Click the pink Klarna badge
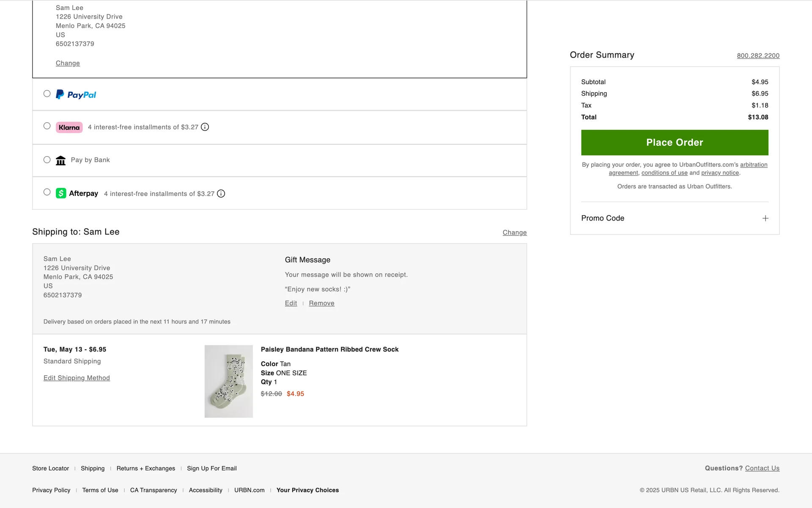Screen dimensions: 812x508 (69, 127)
